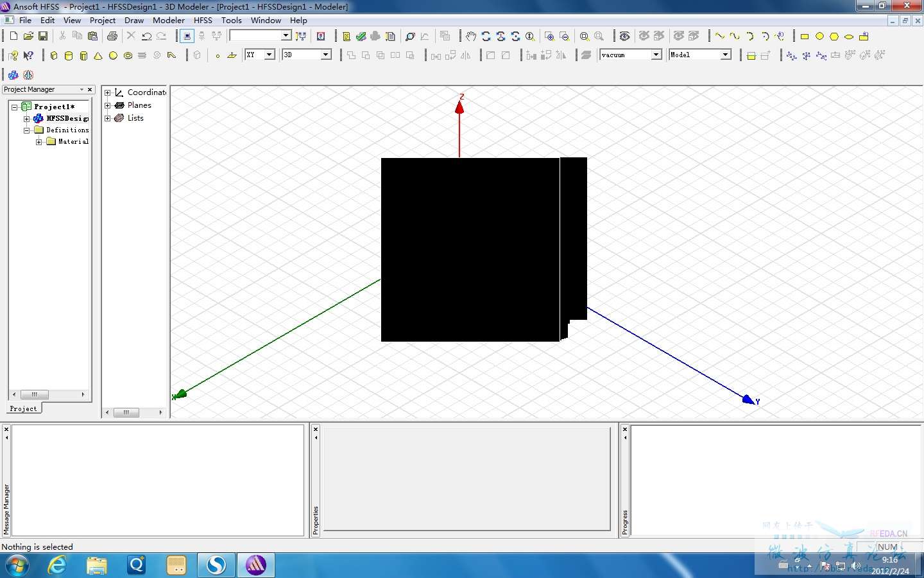Launch Internet Explorer from the taskbar
Image resolution: width=924 pixels, height=578 pixels.
pyautogui.click(x=58, y=566)
